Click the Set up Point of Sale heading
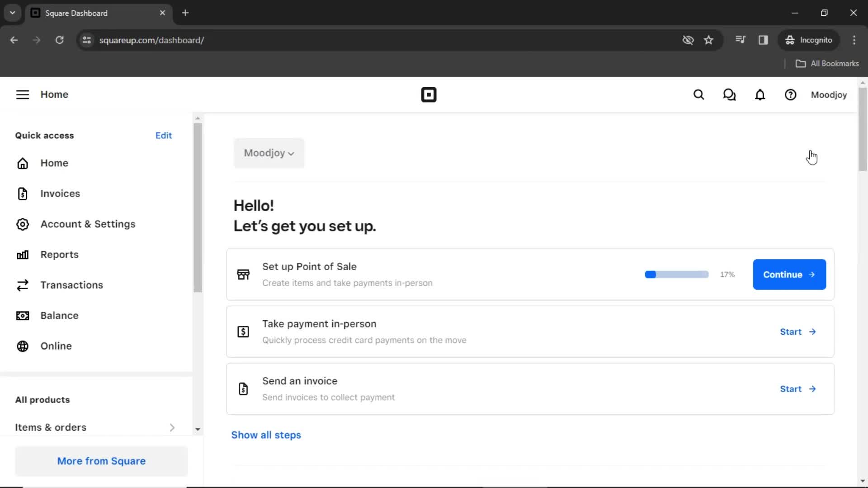The width and height of the screenshot is (868, 488). coord(309,267)
